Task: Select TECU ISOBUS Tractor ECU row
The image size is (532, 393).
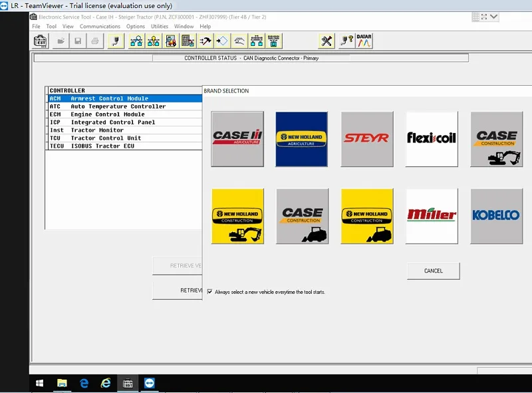Action: click(125, 146)
